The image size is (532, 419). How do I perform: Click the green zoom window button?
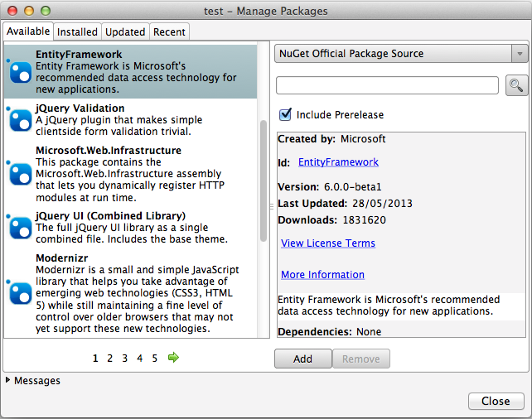click(46, 11)
